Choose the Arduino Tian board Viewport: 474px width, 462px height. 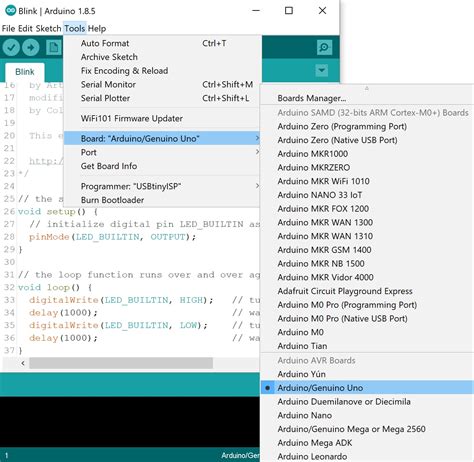(x=367, y=346)
